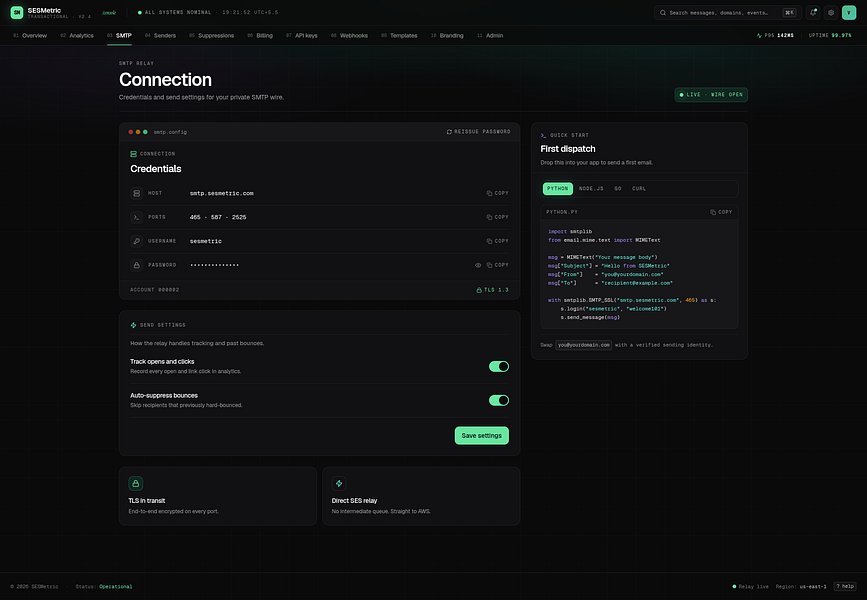Click Reissue Password
Image resolution: width=867 pixels, height=600 pixels.
tap(479, 132)
